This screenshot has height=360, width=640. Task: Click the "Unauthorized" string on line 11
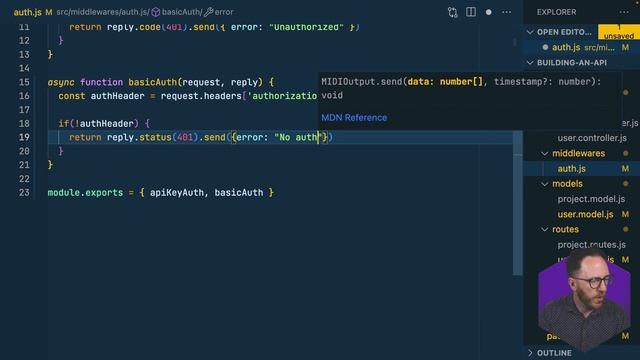coord(306,27)
